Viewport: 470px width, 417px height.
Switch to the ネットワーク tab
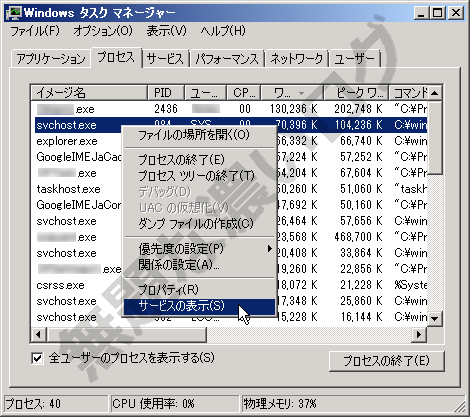(x=297, y=59)
